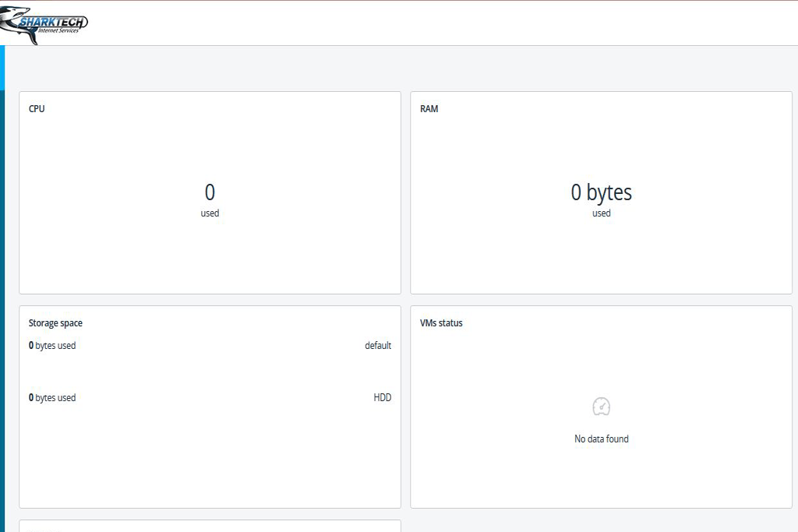Click 'Internet Services' text in the logo
Viewport: 798px width, 532px height.
tap(64, 31)
